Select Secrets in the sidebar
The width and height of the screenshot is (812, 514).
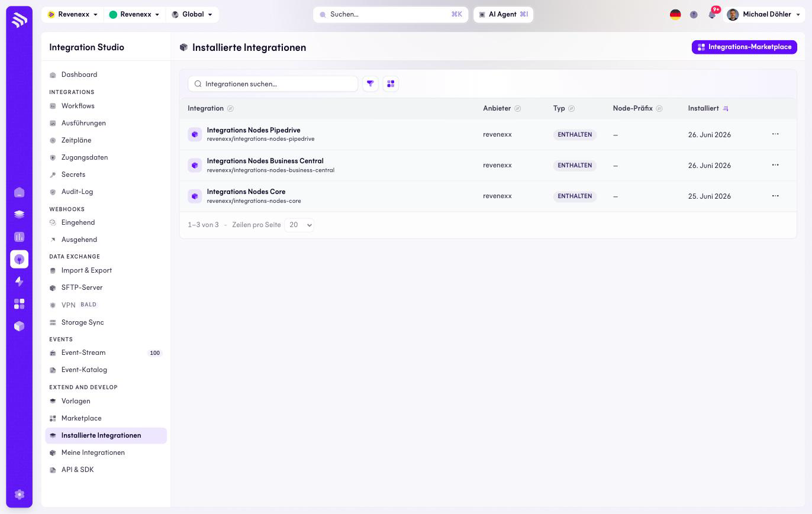coord(106,175)
